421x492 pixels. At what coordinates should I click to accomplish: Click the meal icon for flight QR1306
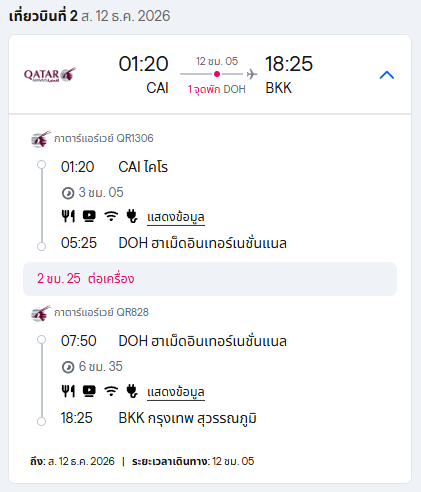(68, 216)
